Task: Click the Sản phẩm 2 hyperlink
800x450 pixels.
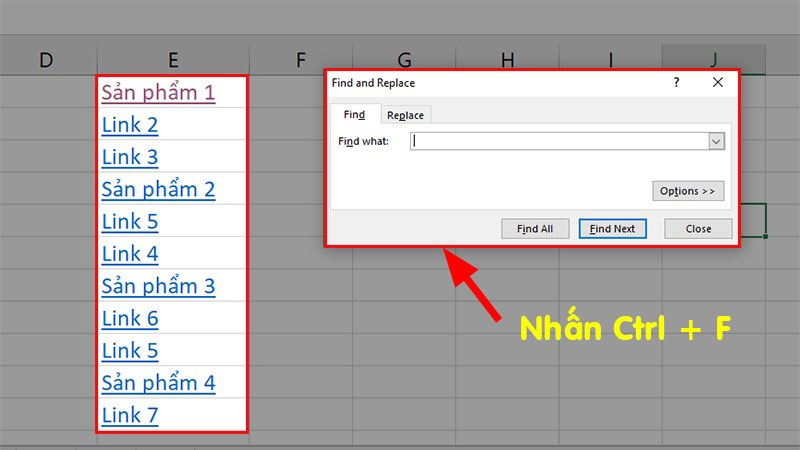Action: click(158, 189)
